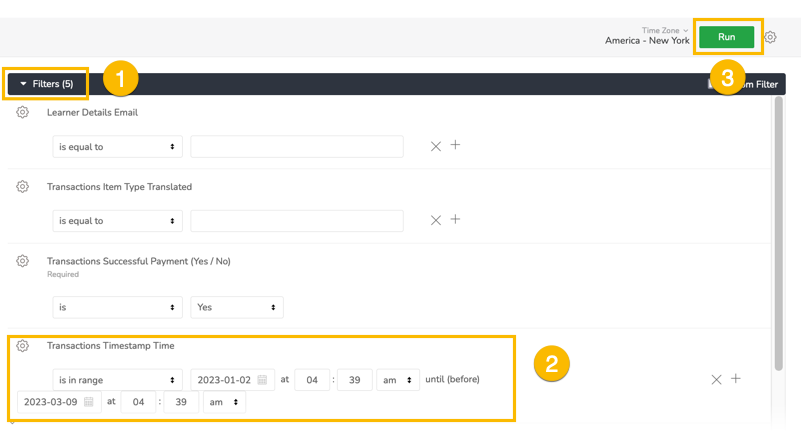The image size is (801, 433).
Task: Open gear for Transactions Timestamp Time filter
Action: 22,346
